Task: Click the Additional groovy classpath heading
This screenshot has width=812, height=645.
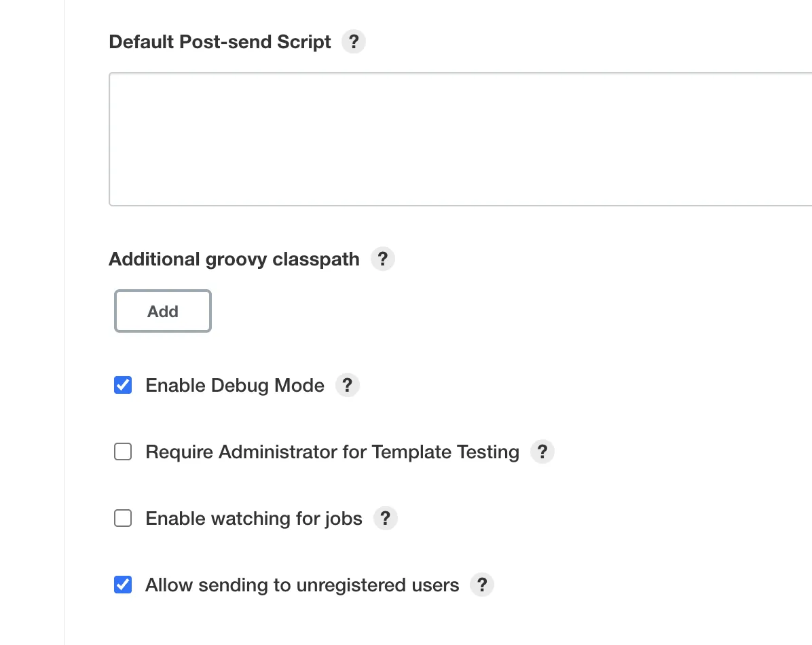Action: (234, 259)
